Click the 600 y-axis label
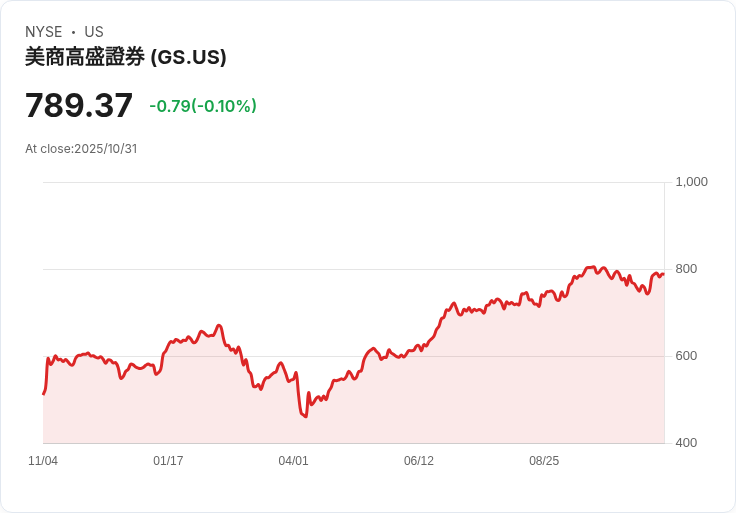This screenshot has height=513, width=736. coord(686,356)
